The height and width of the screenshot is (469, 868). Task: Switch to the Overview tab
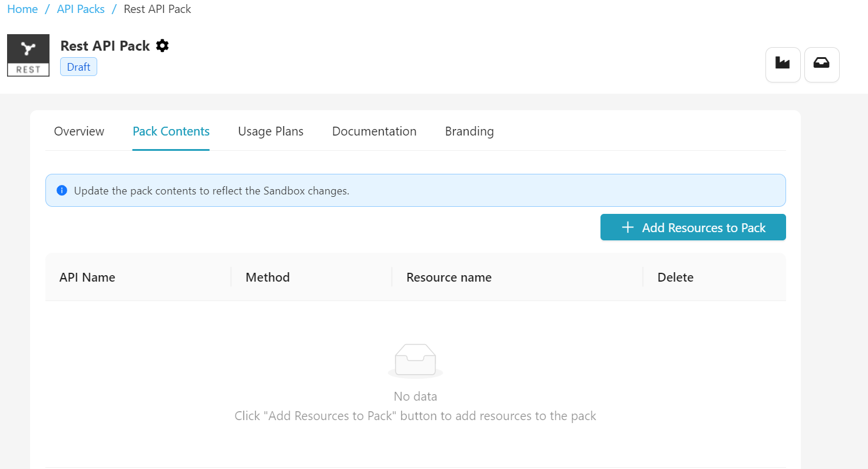(x=79, y=131)
